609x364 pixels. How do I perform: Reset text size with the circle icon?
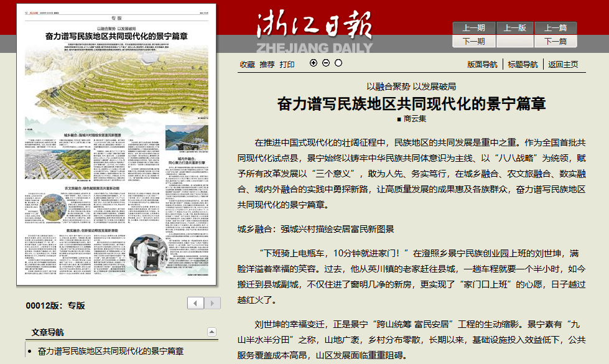click(338, 63)
